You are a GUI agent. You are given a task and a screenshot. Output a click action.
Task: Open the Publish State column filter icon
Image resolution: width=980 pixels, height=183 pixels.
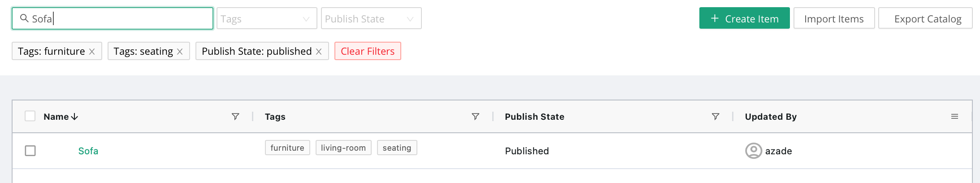(x=715, y=117)
